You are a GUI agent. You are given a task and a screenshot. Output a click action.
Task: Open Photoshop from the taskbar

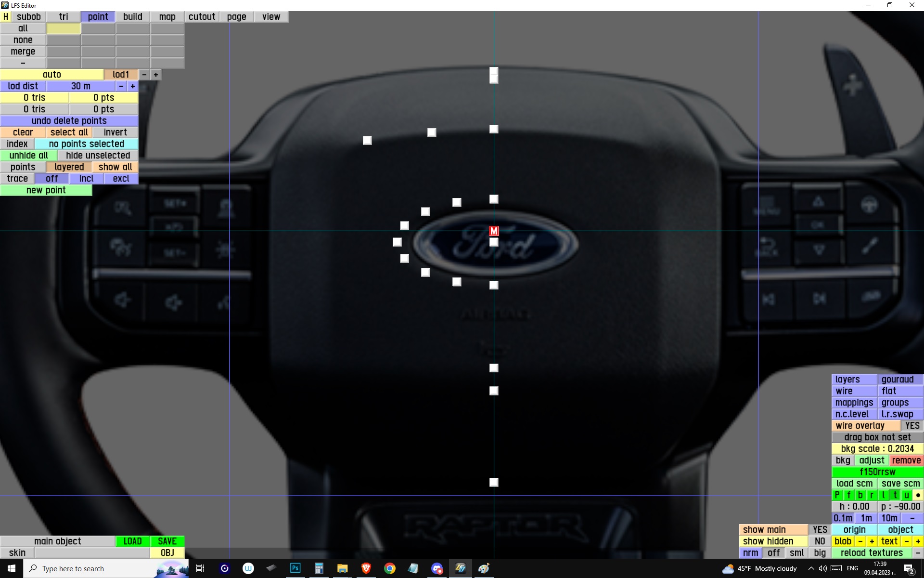[x=295, y=568]
